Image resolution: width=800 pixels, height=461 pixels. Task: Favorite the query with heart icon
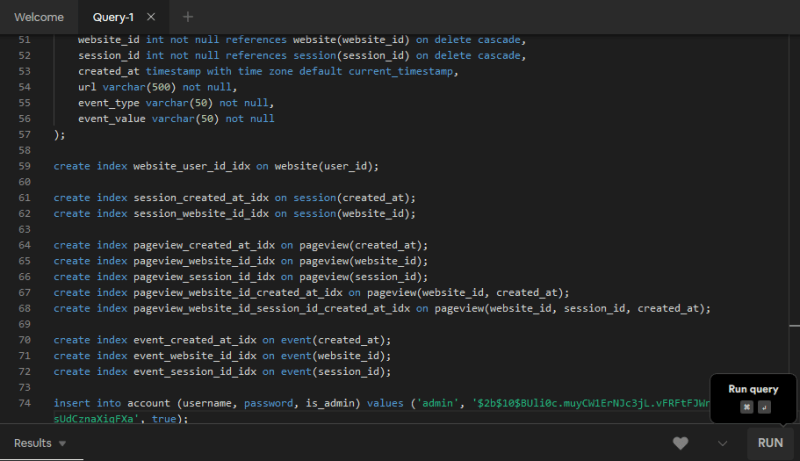[x=680, y=443]
